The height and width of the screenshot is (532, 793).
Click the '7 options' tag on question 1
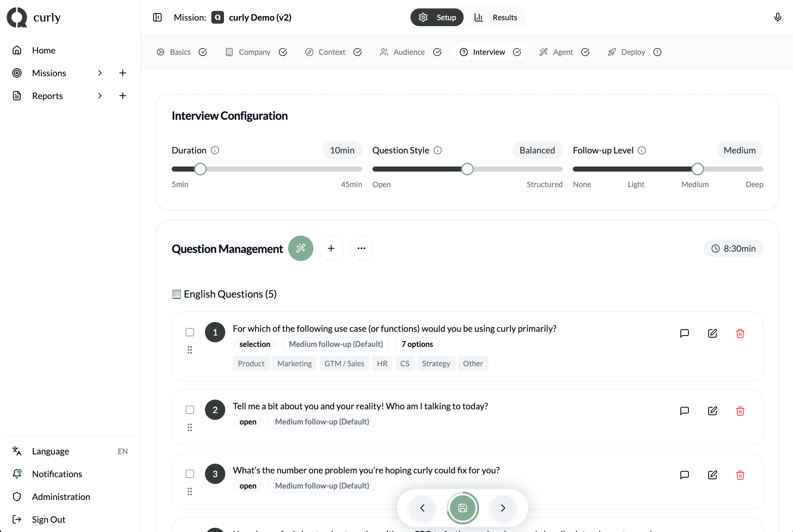pos(417,344)
